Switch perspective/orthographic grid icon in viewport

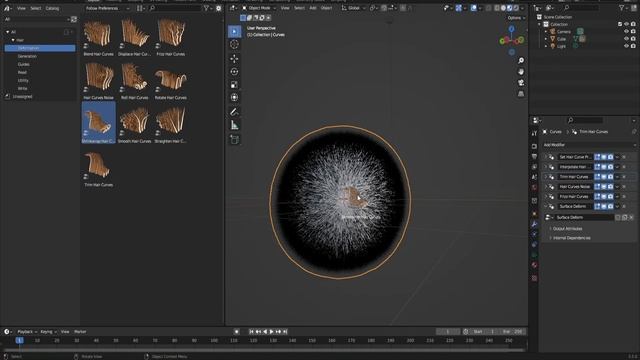(x=521, y=94)
